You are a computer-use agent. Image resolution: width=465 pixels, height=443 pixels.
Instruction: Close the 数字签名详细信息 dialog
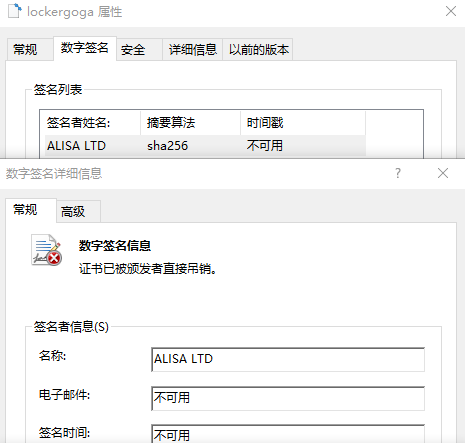(x=443, y=173)
